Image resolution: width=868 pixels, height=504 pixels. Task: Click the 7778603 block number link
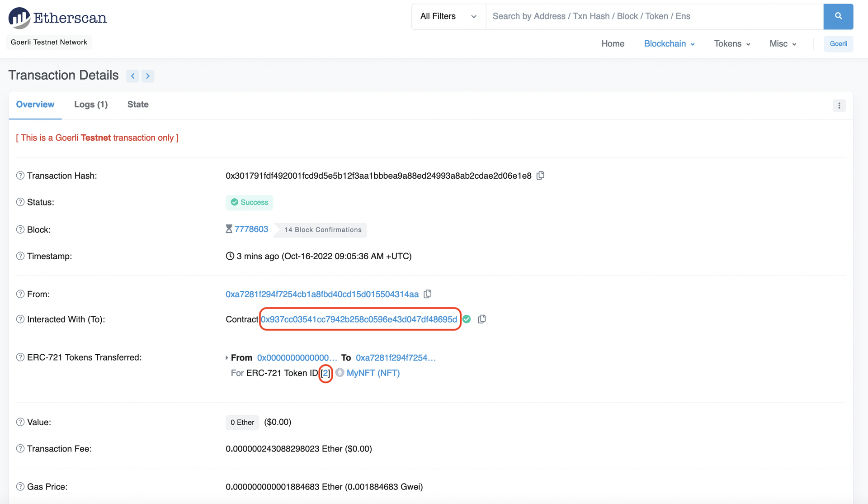(251, 229)
